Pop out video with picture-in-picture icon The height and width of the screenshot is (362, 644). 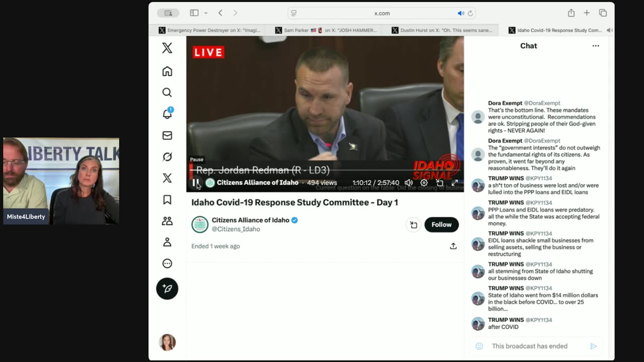click(x=439, y=183)
